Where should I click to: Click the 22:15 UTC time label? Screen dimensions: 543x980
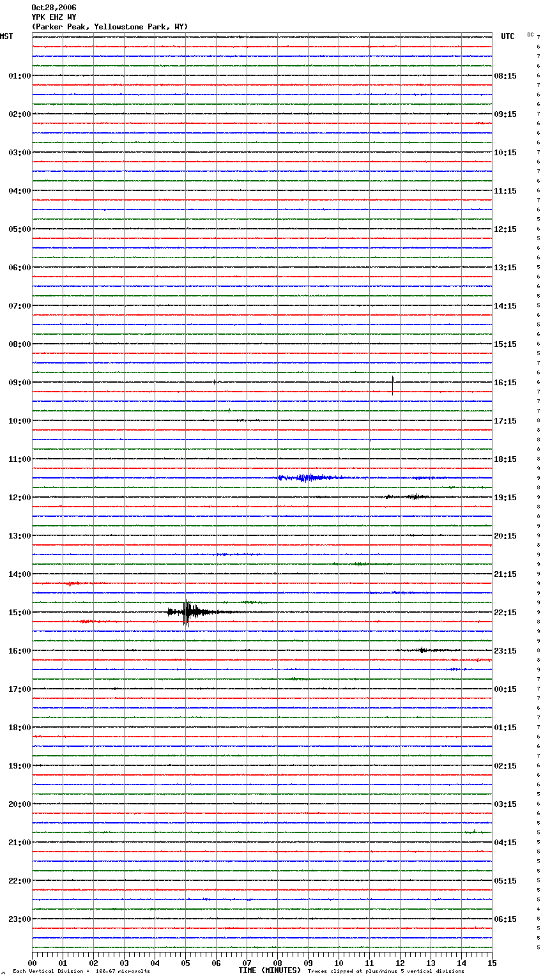505,613
